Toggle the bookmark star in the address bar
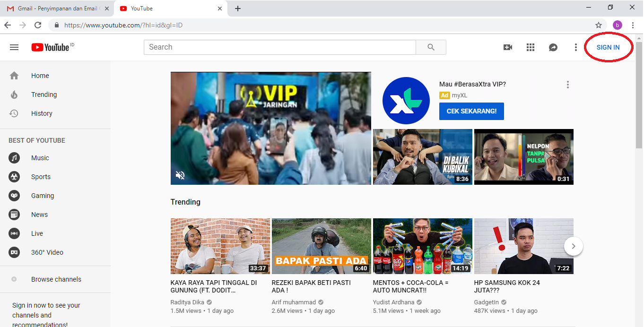 click(x=599, y=25)
